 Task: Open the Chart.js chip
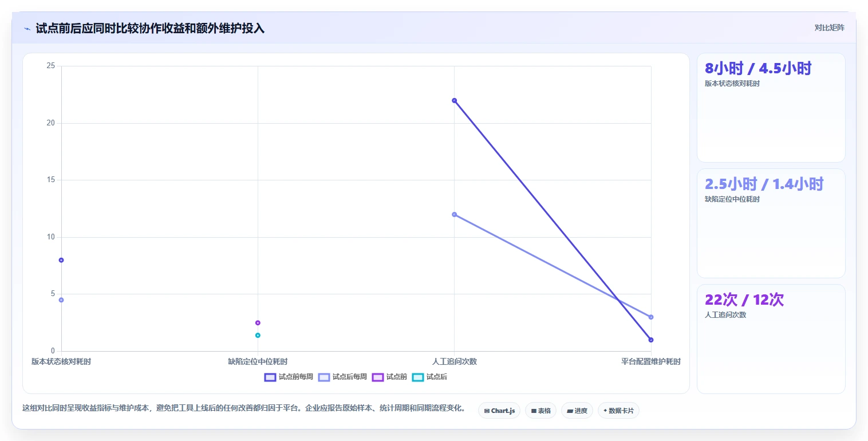pos(499,411)
